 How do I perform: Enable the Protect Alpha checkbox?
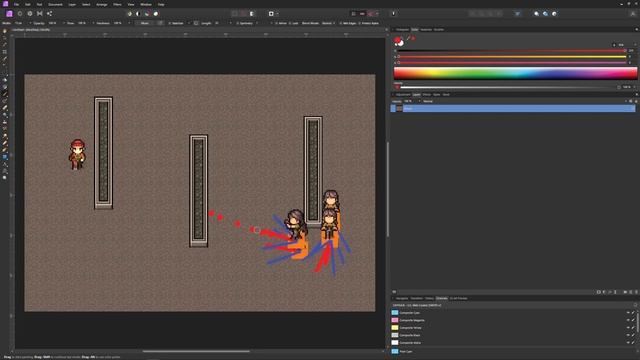coord(360,23)
